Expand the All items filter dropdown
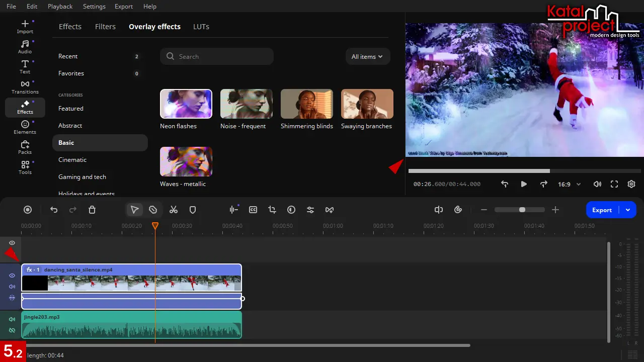 (x=367, y=57)
